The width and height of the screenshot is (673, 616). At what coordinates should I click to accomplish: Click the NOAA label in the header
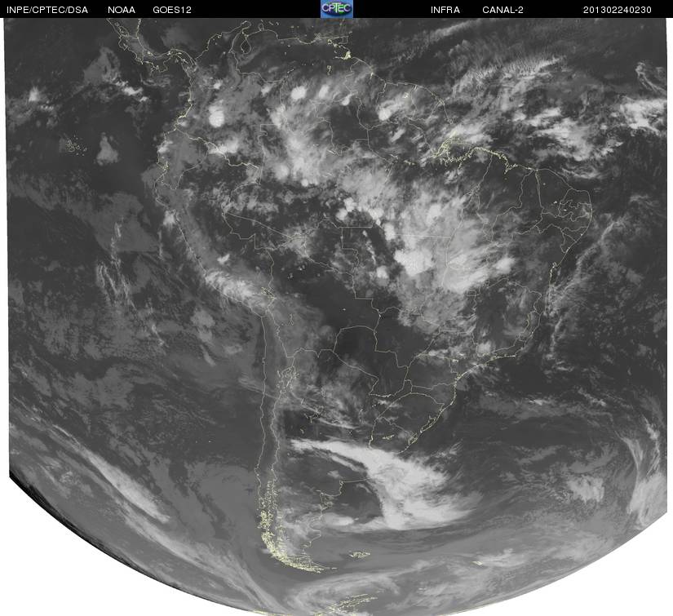[122, 10]
